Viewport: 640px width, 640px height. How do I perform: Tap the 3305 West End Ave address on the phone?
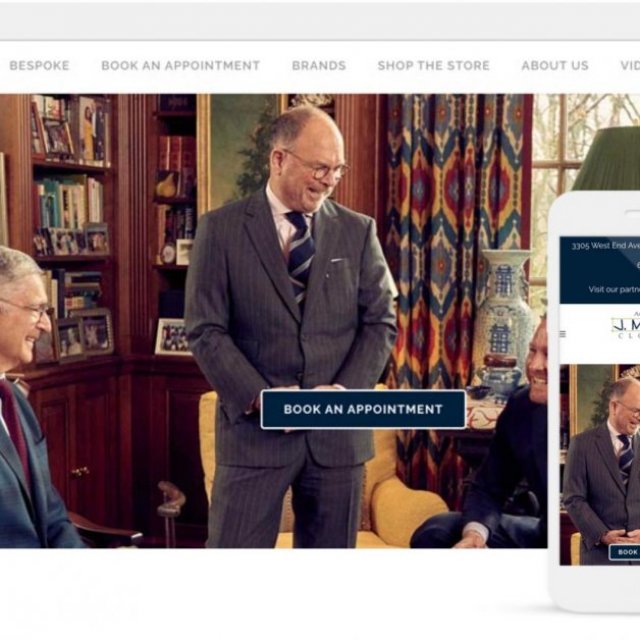[x=606, y=245]
